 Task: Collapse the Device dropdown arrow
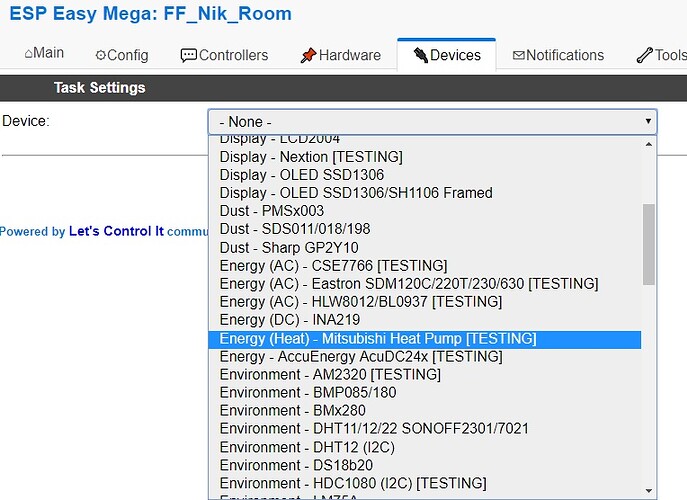click(x=649, y=122)
